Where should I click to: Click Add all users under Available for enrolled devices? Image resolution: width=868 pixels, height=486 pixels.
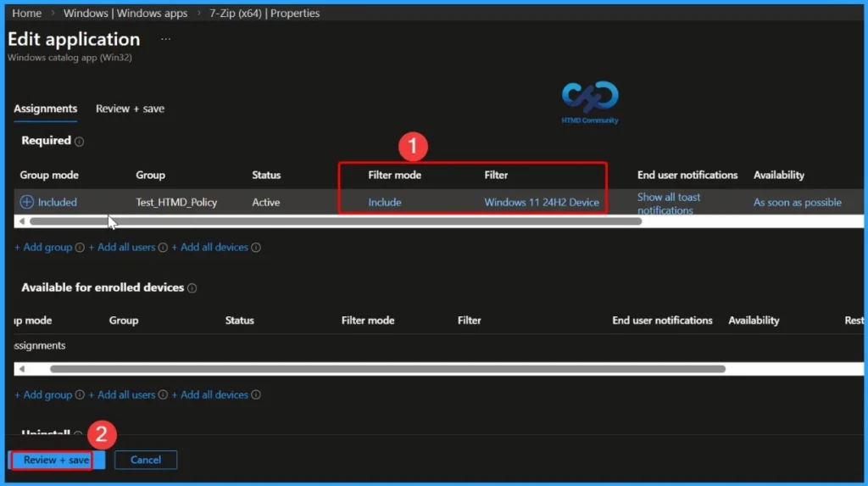point(122,394)
